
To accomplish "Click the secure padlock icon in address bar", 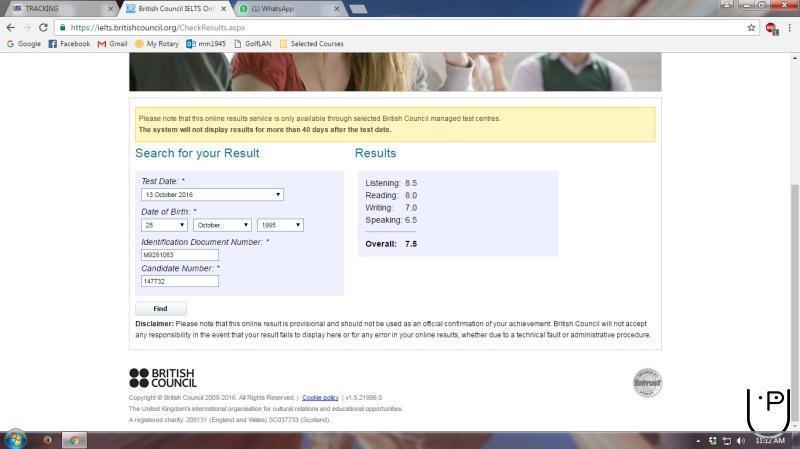I will pos(62,28).
